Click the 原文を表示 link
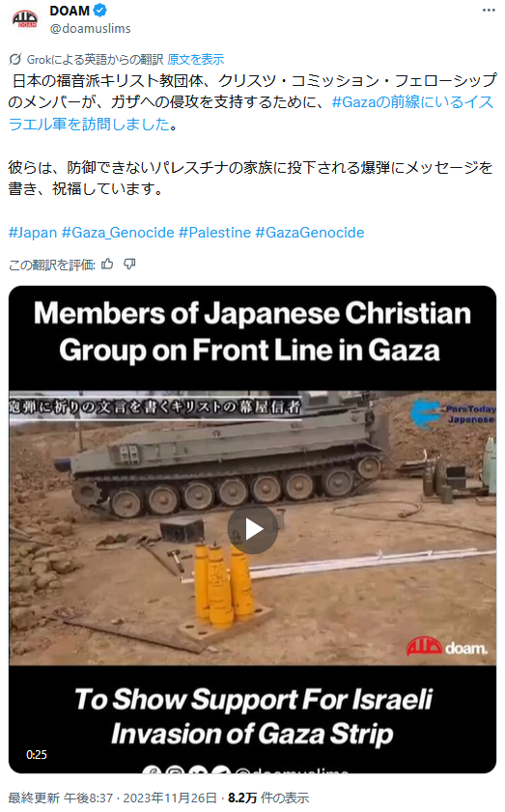The height and width of the screenshot is (812, 505). coord(196,60)
